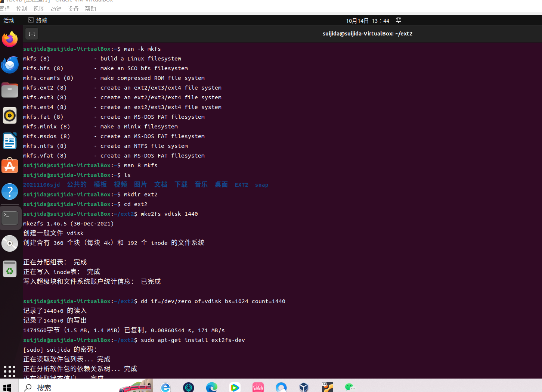Open the blue Q browser taskbar icon
The image size is (542, 392).
coord(281,387)
